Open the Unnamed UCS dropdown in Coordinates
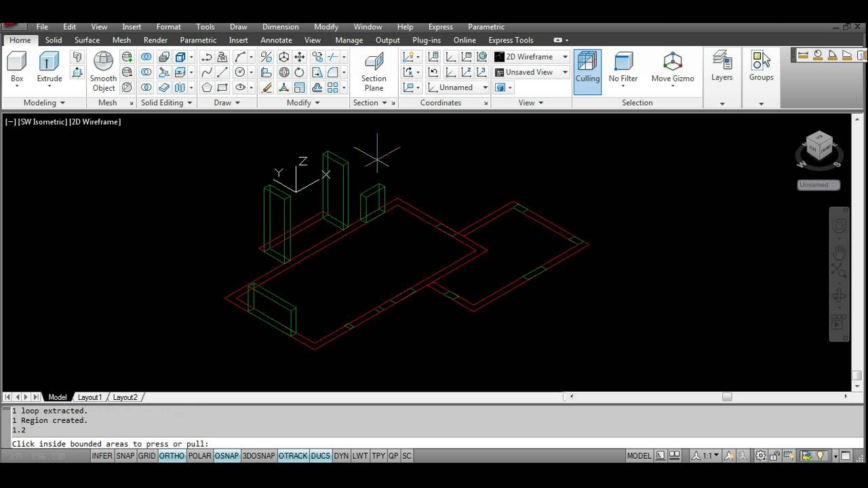The height and width of the screenshot is (488, 868). (458, 87)
